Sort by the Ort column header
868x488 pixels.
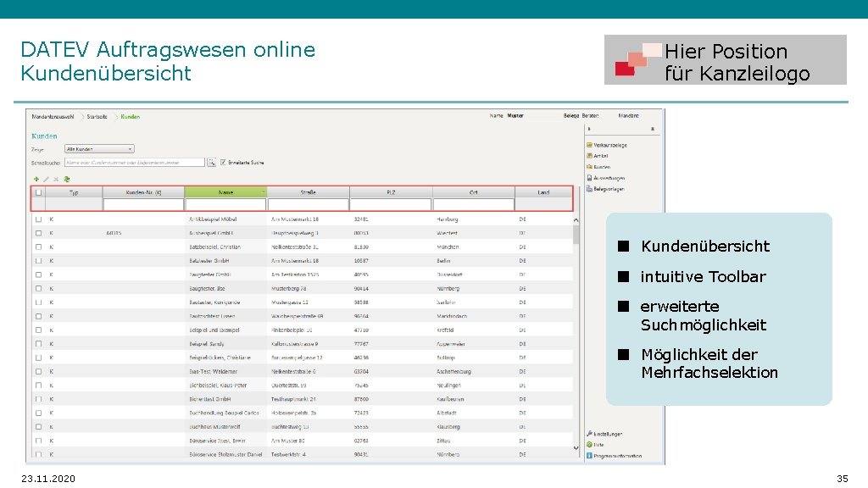pos(473,192)
